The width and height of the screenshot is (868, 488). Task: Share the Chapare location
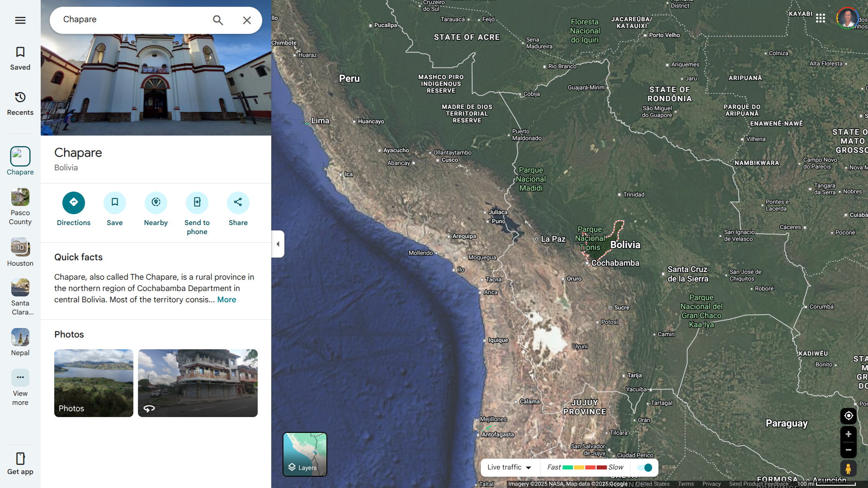(238, 203)
